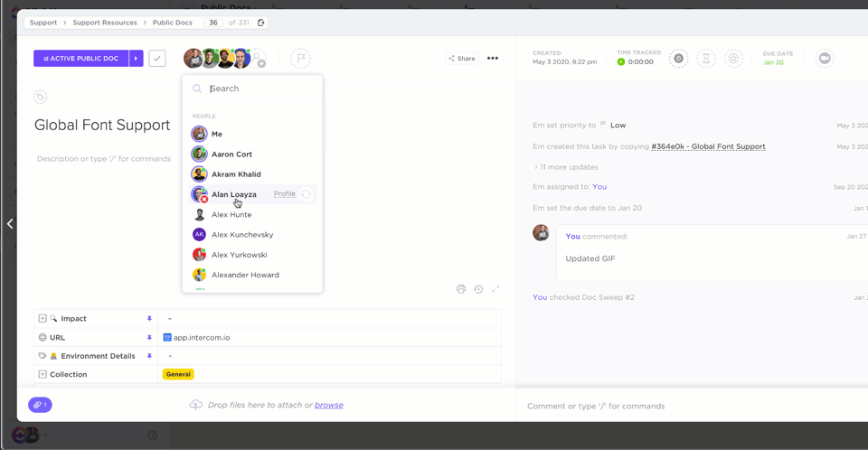
Task: Click the search magnifier icon
Action: pyautogui.click(x=196, y=89)
